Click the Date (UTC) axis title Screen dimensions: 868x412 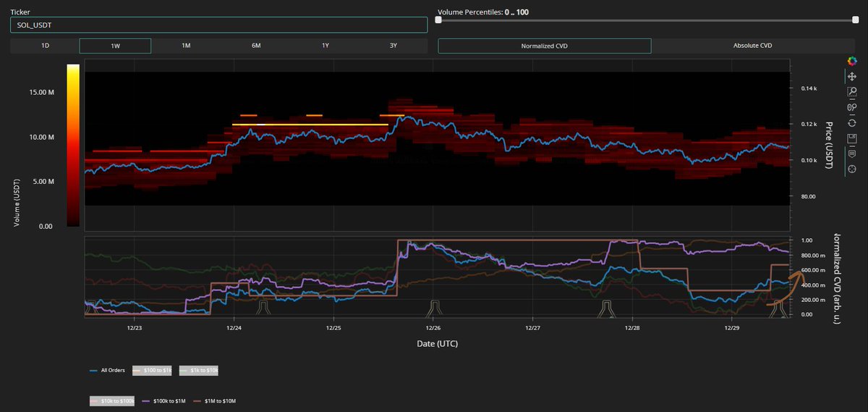coord(437,343)
